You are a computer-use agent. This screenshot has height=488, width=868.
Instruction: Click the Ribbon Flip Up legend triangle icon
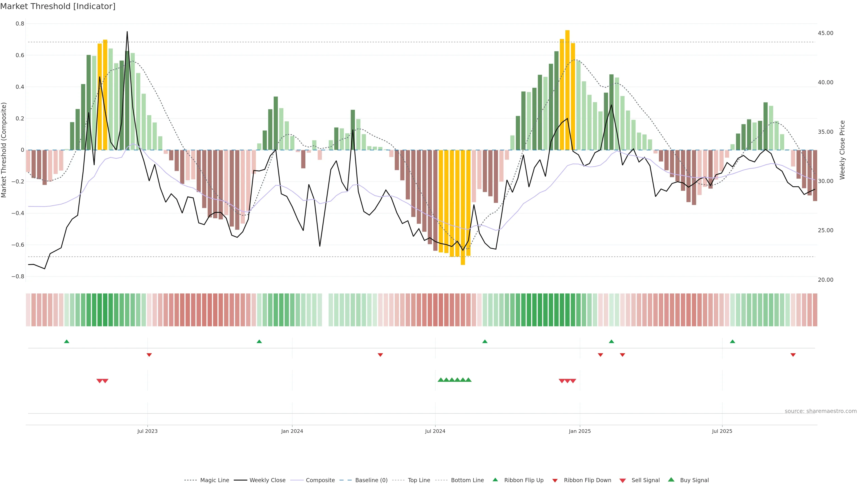coord(495,480)
